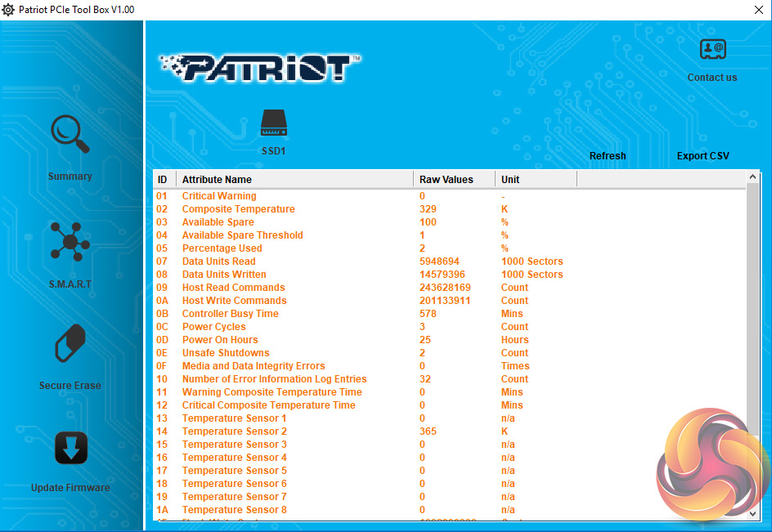Close the Patriot Tool Box window
The height and width of the screenshot is (532, 772).
click(759, 10)
